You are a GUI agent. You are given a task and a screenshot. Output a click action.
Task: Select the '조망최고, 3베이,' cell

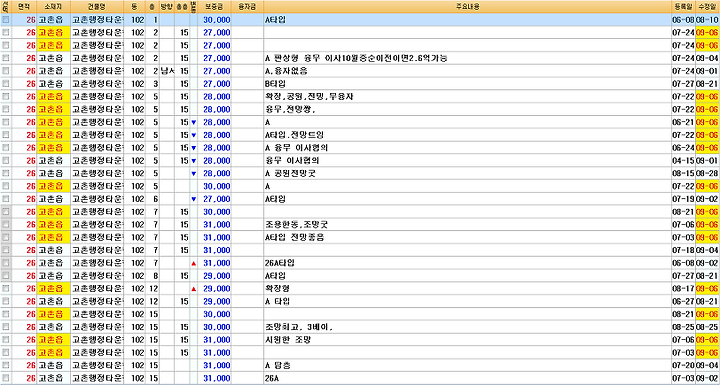467,327
